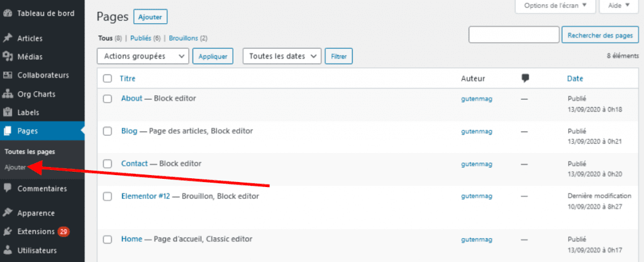The image size is (644, 262).
Task: Click the 8 éléments count text
Action: 623,55
